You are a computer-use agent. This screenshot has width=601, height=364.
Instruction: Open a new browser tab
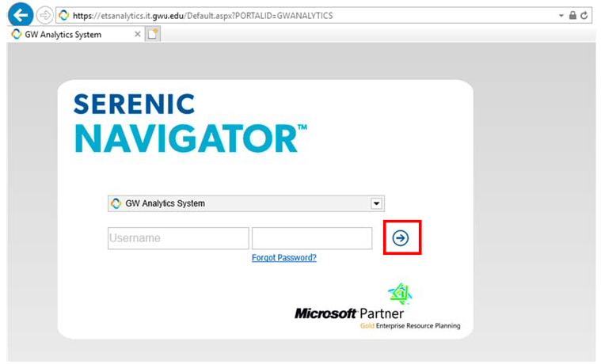coord(153,34)
